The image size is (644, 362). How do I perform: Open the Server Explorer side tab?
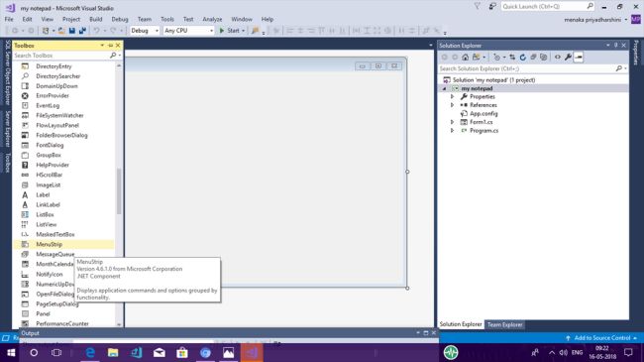click(x=7, y=129)
